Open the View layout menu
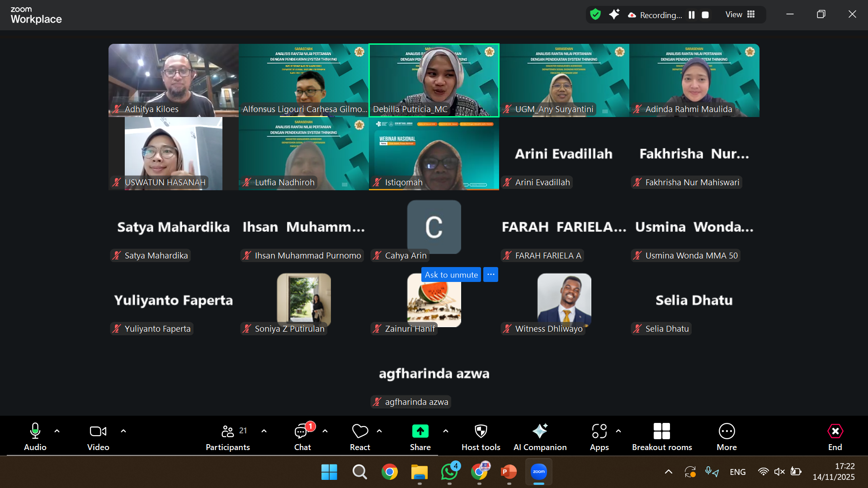 click(740, 14)
